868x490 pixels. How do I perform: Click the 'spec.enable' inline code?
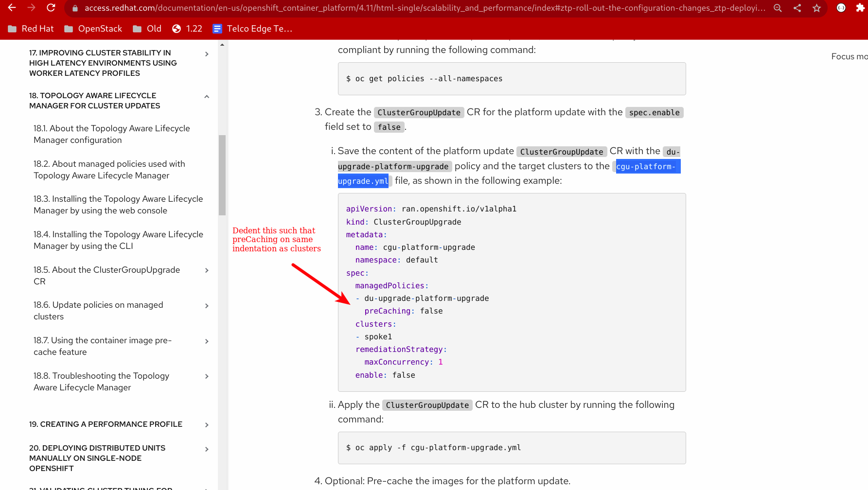click(655, 112)
